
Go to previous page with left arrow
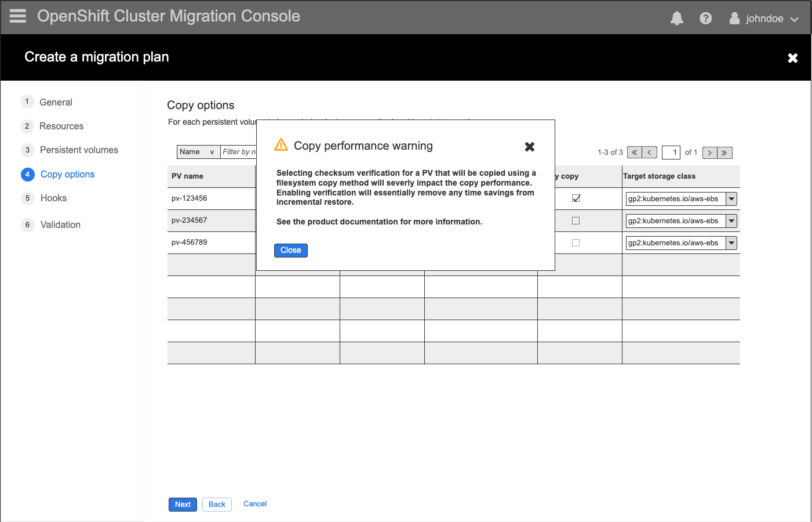tap(650, 152)
